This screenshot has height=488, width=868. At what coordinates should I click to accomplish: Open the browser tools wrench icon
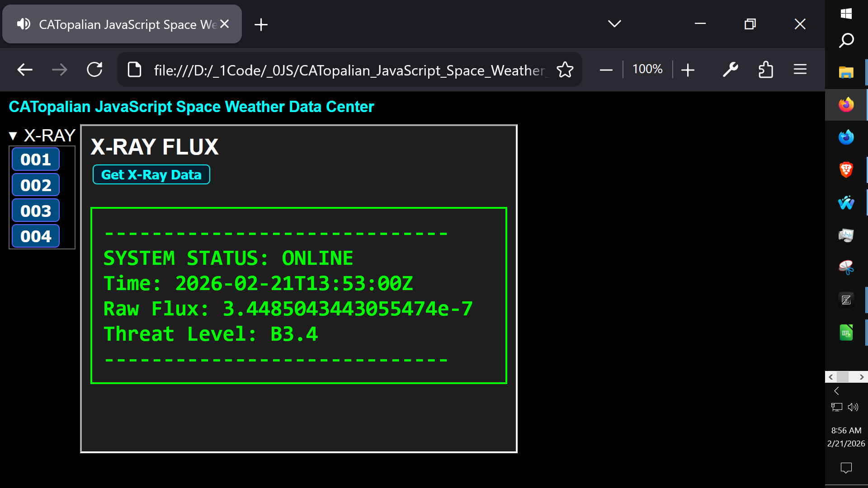(x=731, y=69)
